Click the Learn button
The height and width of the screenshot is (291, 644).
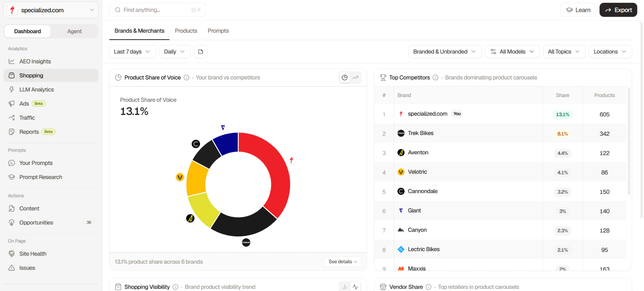tap(578, 10)
